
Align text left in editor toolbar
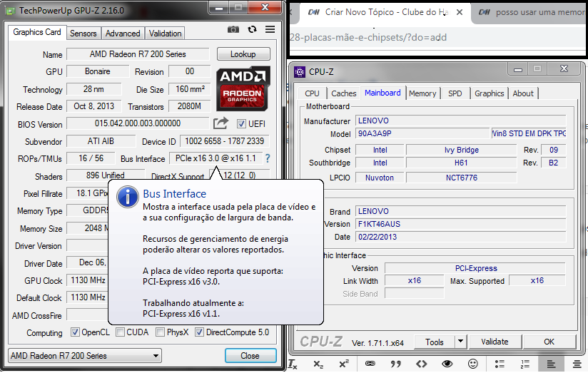550,364
